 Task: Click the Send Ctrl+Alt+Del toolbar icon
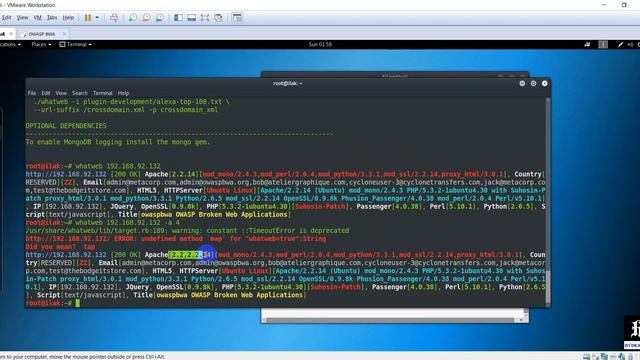coord(114,18)
